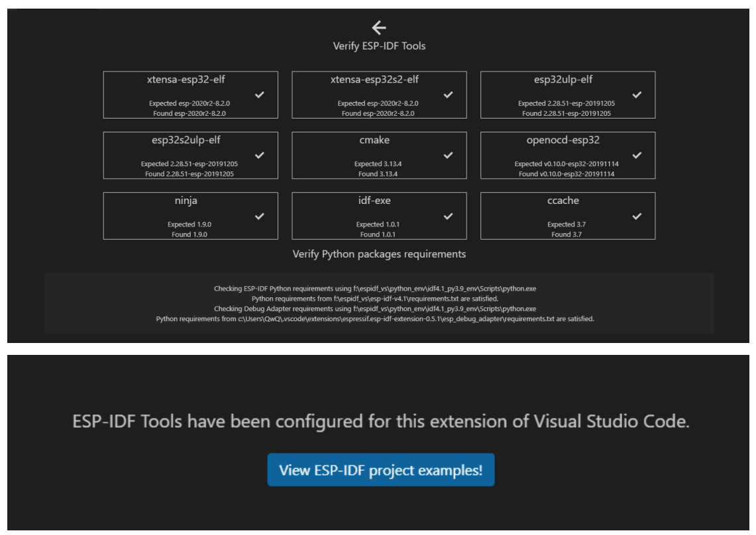The image size is (756, 535).
Task: Select the cmake tool title
Action: [374, 140]
